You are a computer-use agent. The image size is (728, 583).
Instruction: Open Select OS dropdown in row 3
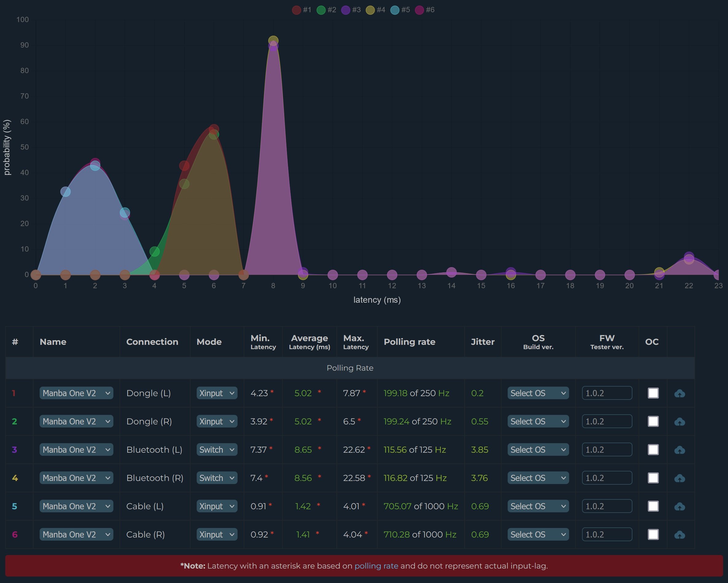click(x=538, y=450)
